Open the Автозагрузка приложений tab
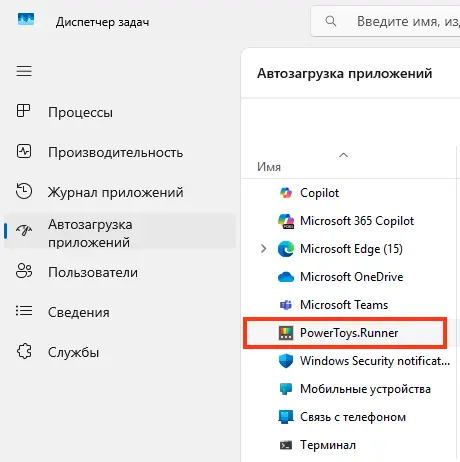Screen dimensions: 460x462 click(x=120, y=233)
